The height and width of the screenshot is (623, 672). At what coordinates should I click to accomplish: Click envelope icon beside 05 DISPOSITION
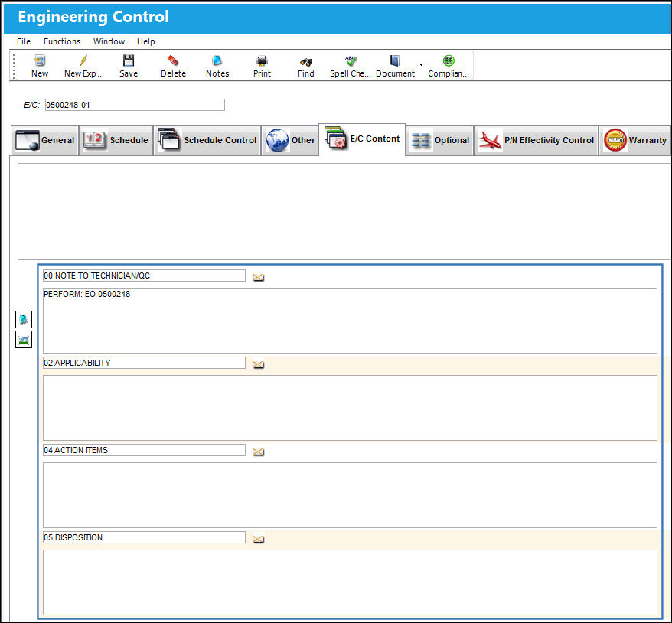[x=258, y=539]
